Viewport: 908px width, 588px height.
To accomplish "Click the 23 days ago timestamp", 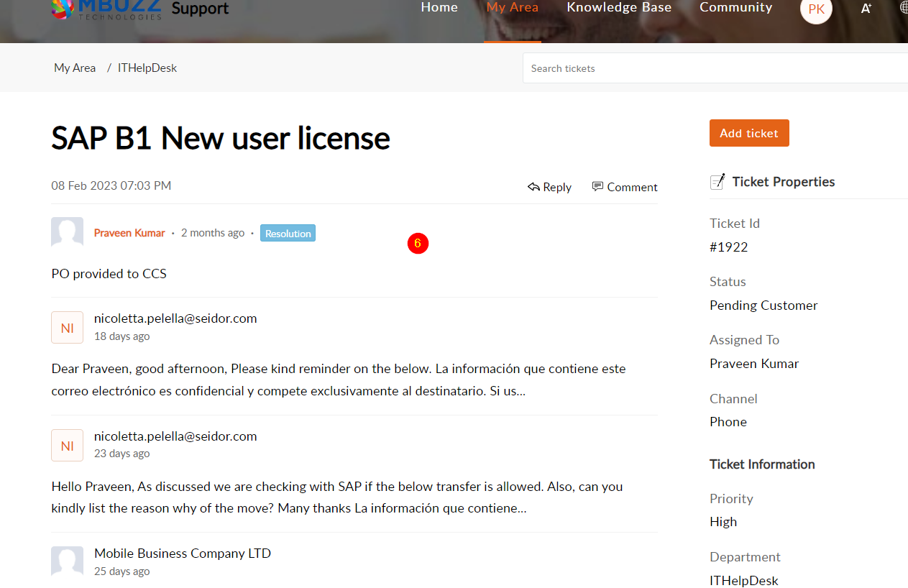I will (122, 454).
